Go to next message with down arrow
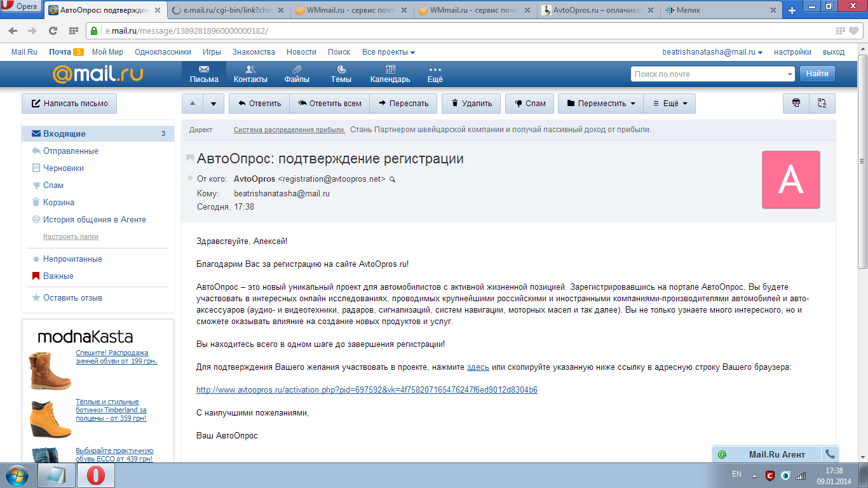The width and height of the screenshot is (868, 488). 214,104
